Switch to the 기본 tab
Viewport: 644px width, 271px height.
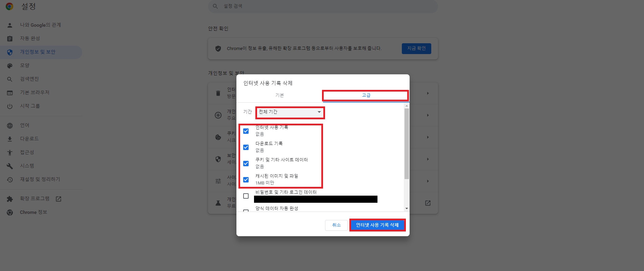(280, 95)
